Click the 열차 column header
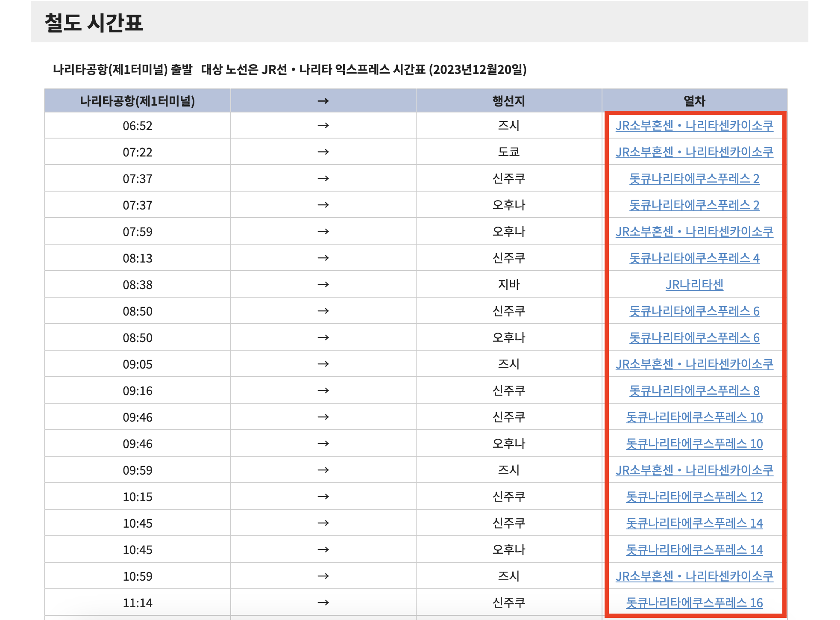This screenshot has width=840, height=620. click(x=694, y=101)
